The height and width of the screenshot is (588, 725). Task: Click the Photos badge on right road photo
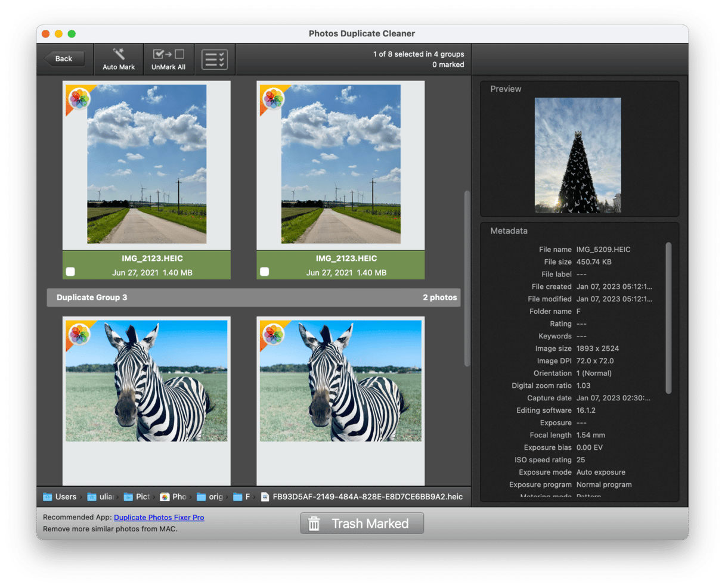point(274,98)
